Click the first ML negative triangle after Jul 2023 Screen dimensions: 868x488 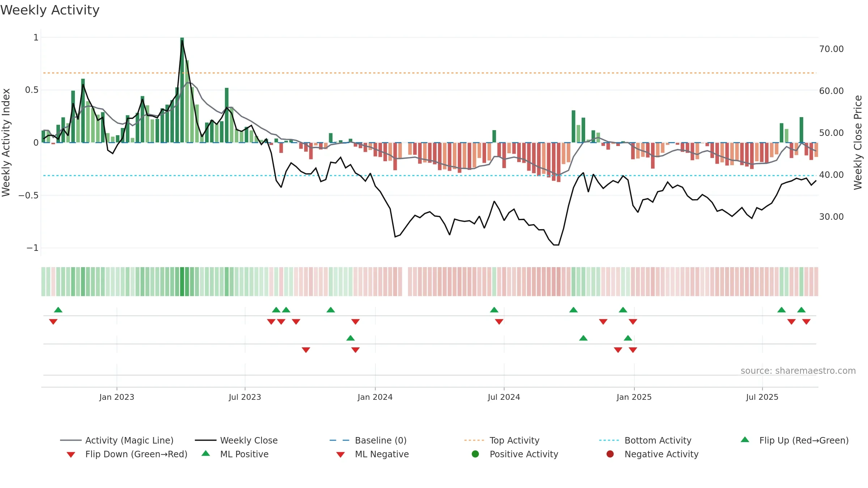click(x=306, y=350)
